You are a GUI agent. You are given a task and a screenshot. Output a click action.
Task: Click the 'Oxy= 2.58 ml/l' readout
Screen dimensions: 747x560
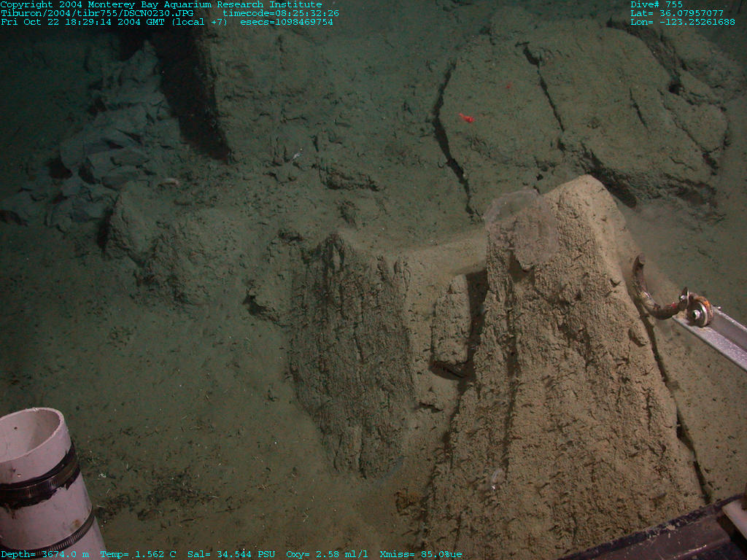point(328,554)
